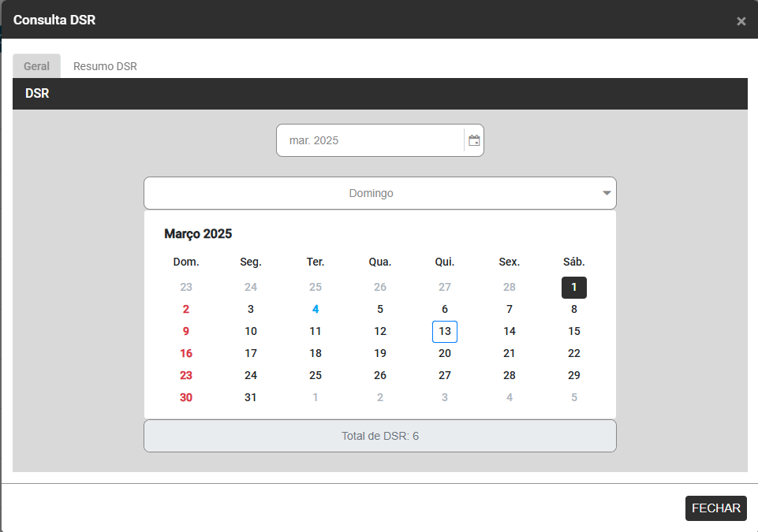Pick red Sunday 2 in March

point(186,309)
